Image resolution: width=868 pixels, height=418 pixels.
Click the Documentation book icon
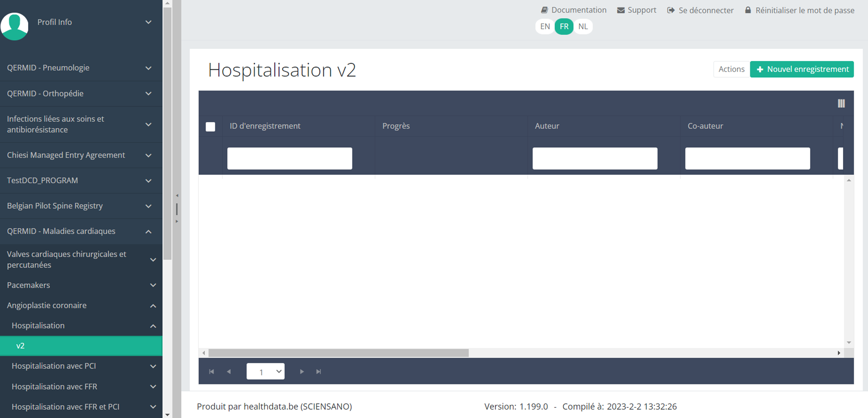pos(544,10)
